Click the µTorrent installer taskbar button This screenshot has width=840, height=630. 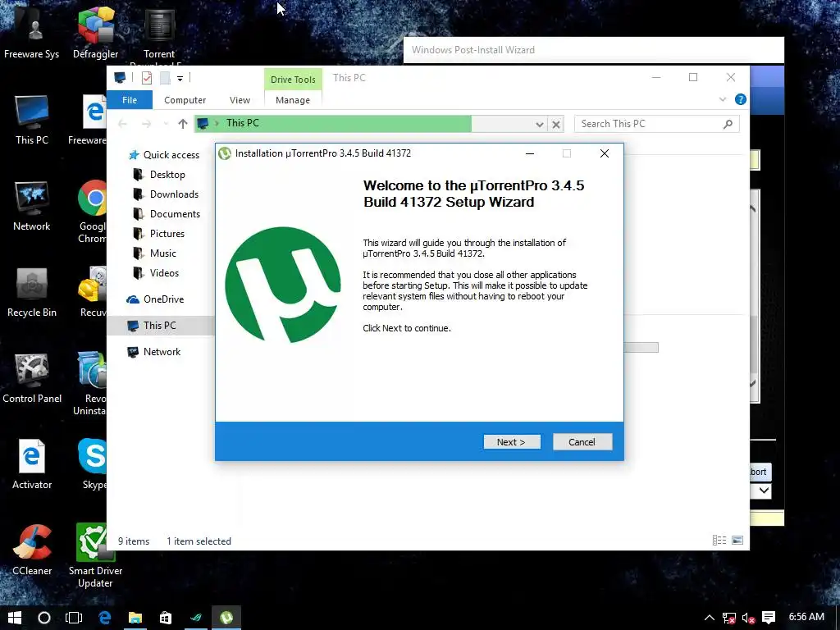click(x=226, y=618)
